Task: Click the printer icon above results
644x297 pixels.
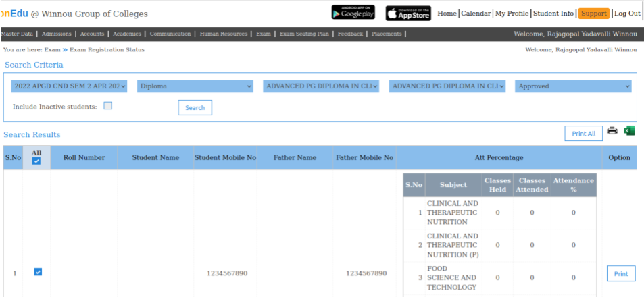Action: click(x=612, y=131)
